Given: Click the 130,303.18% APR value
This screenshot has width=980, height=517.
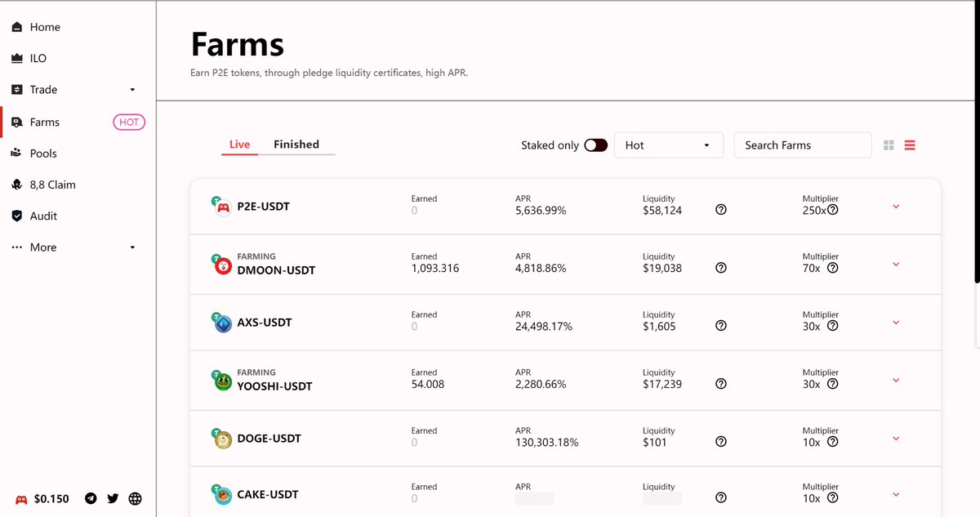Looking at the screenshot, I should click(x=547, y=443).
